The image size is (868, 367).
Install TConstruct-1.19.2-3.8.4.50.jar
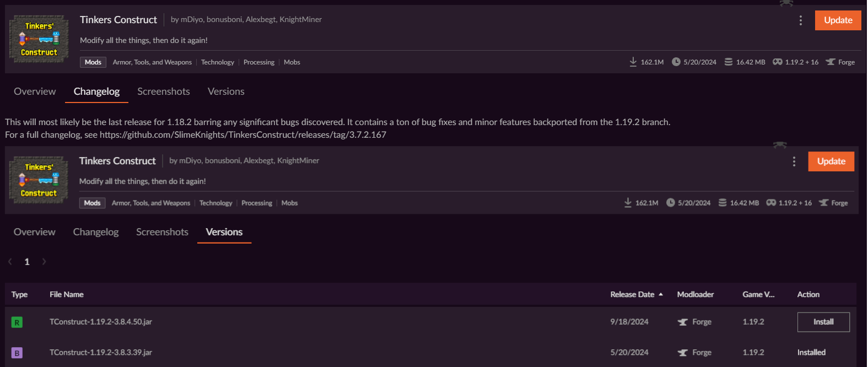coord(823,322)
